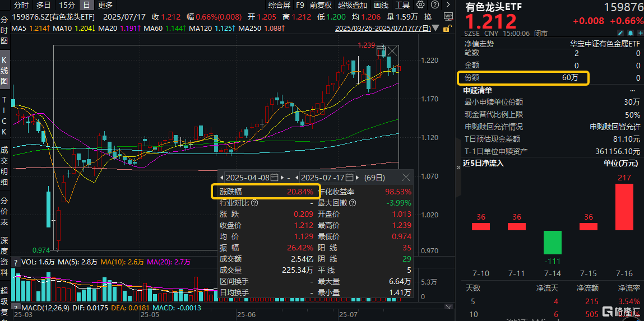The image size is (644, 321).
Task: Click 有色龙头ETF title text
Action: tap(494, 7)
